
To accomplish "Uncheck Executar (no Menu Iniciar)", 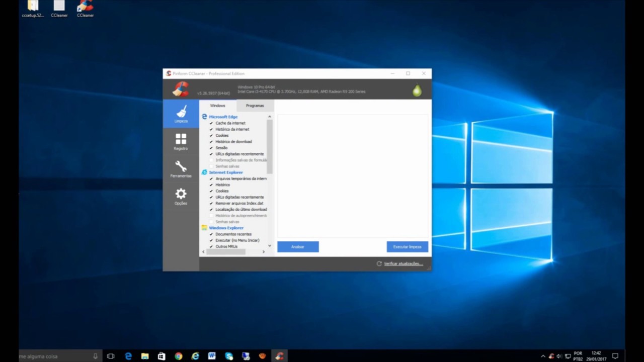I will pyautogui.click(x=211, y=240).
